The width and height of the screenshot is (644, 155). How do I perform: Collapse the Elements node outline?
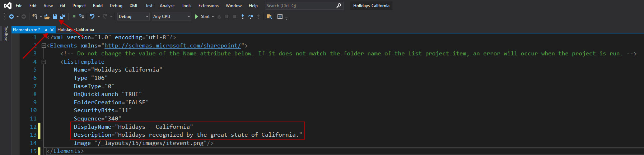point(43,46)
